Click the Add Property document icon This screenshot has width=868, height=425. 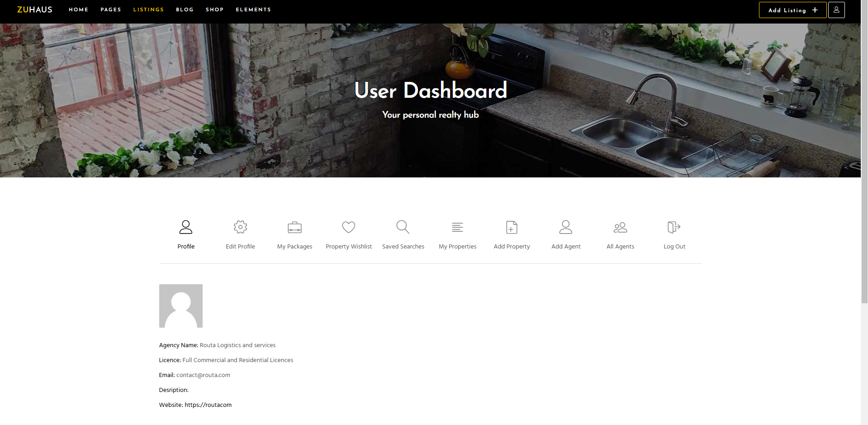tap(512, 227)
